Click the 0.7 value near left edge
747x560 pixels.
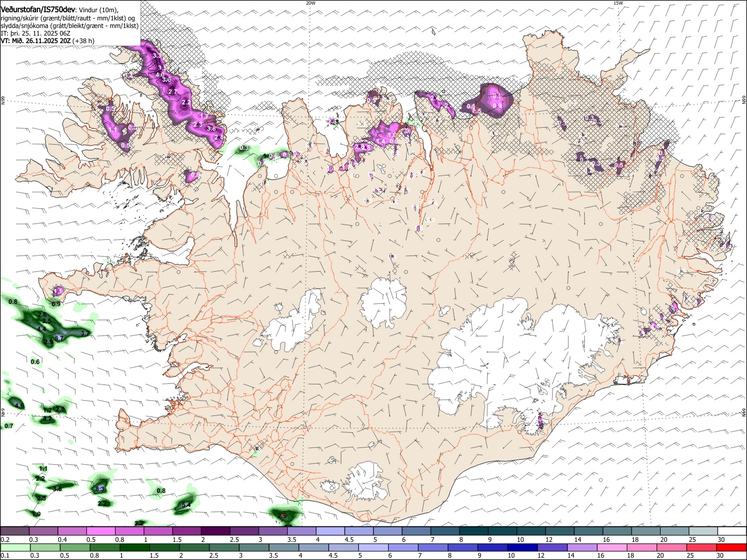tap(9, 426)
